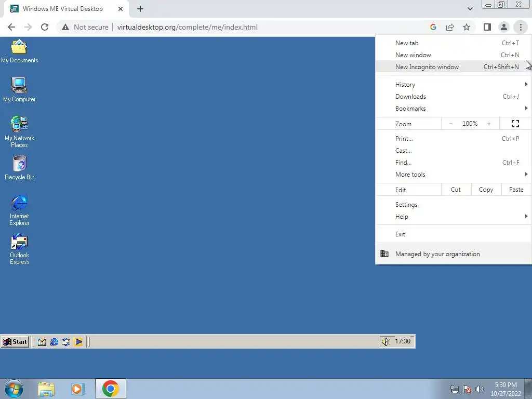Click the 5:30 PM system clock
Screen dimensions: 532x399
pyautogui.click(x=506, y=389)
